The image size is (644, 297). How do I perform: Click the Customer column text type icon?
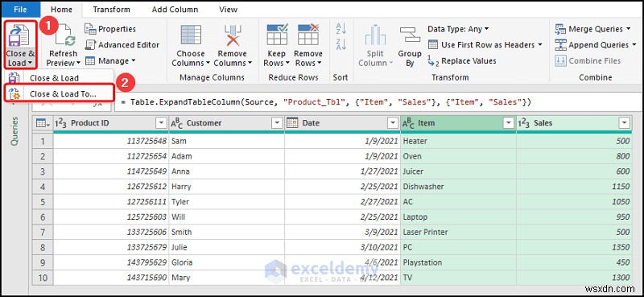176,123
